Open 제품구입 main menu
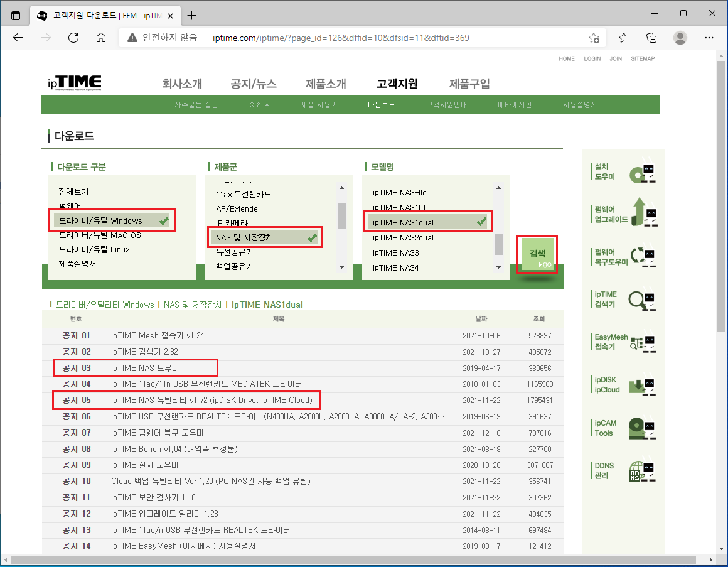The image size is (728, 567). pos(469,84)
